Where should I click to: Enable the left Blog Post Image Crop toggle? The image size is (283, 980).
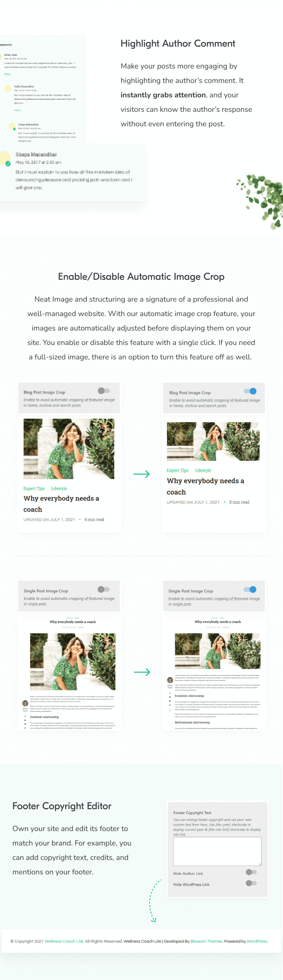[x=104, y=391]
